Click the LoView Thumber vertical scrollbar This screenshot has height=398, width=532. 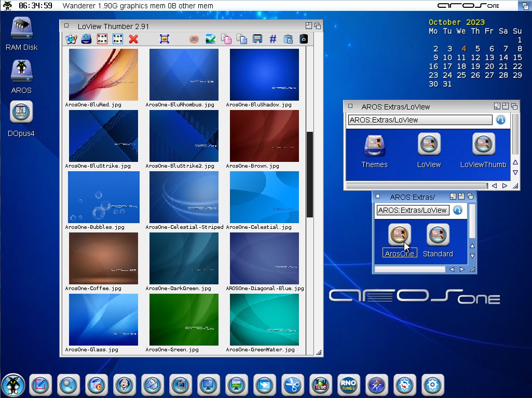[310, 174]
